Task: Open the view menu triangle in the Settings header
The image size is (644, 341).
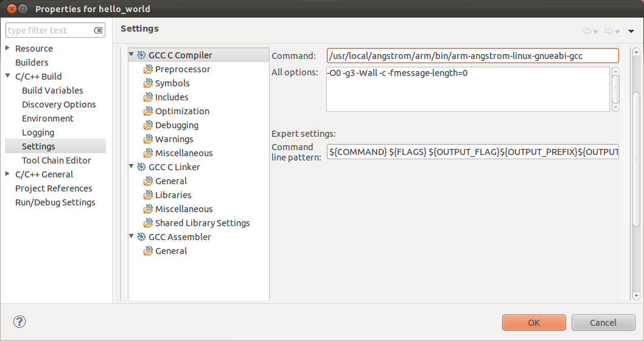Action: 631,31
